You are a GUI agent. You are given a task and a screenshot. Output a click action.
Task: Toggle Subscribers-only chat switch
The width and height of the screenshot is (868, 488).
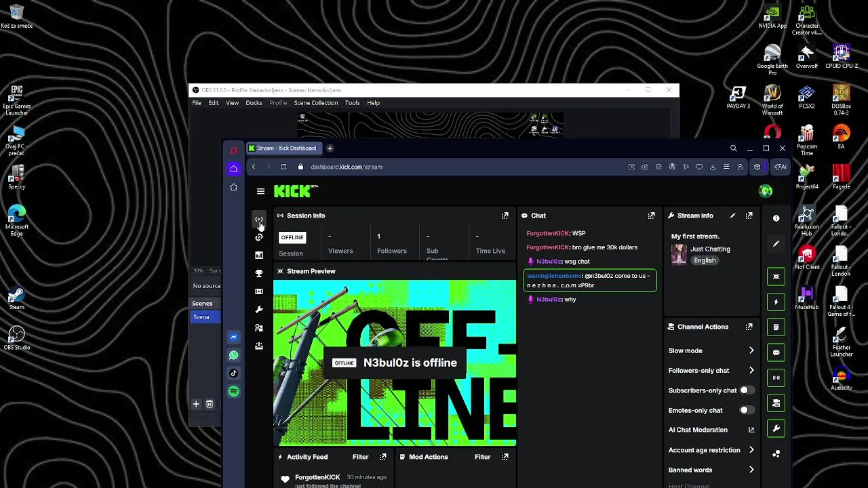[747, 390]
